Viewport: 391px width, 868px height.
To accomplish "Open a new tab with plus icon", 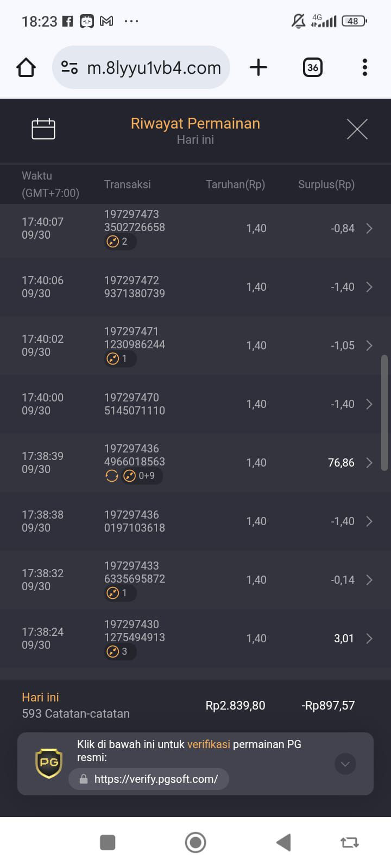I will [x=258, y=68].
